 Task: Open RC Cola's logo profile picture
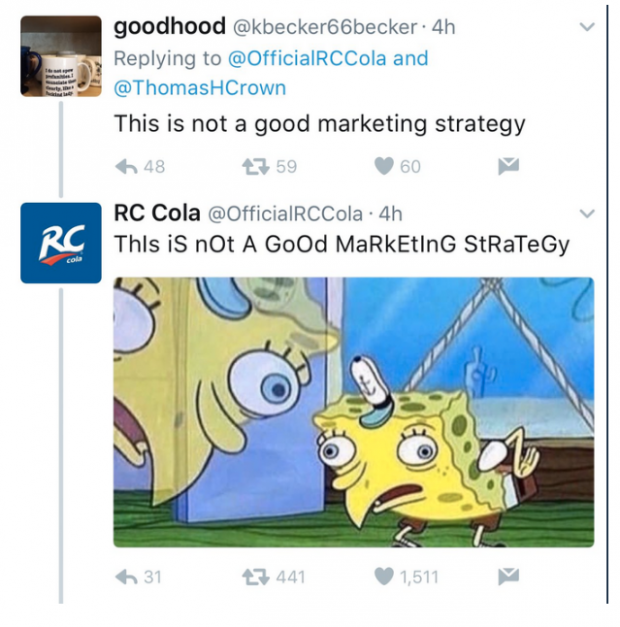coord(61,243)
